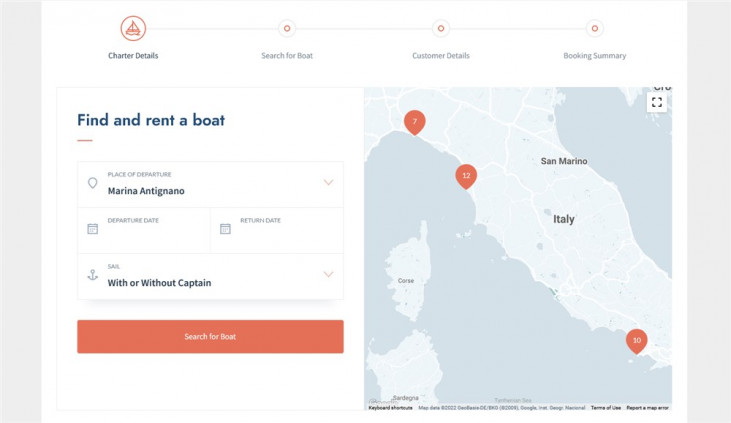Screen dimensions: 731x423
Task: Open map Keyboard shortcuts
Action: tap(390, 408)
